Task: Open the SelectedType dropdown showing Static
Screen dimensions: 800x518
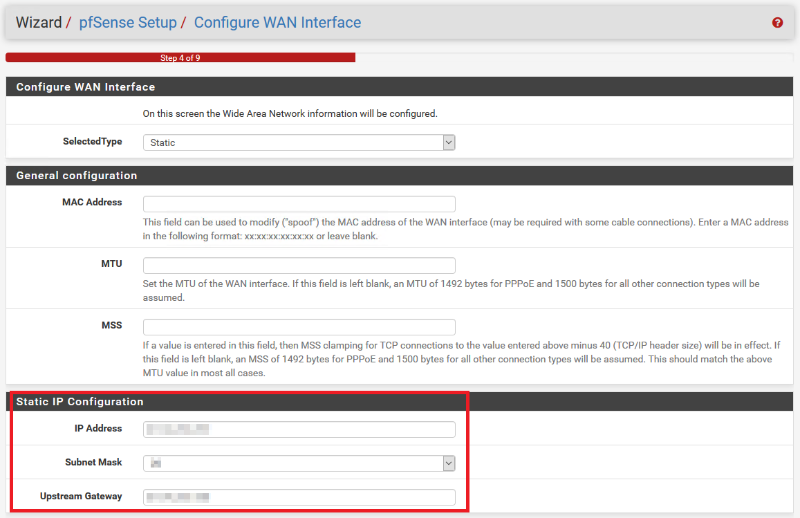Action: pyautogui.click(x=299, y=142)
